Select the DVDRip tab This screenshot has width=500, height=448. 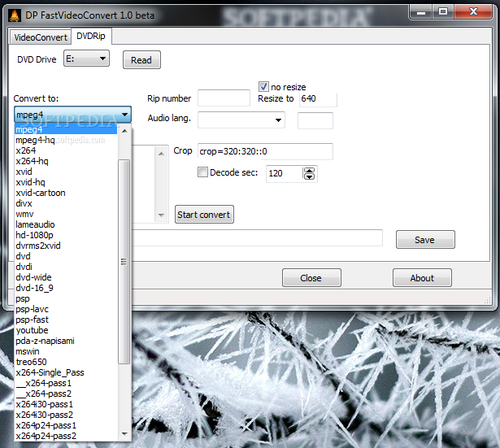coord(91,36)
